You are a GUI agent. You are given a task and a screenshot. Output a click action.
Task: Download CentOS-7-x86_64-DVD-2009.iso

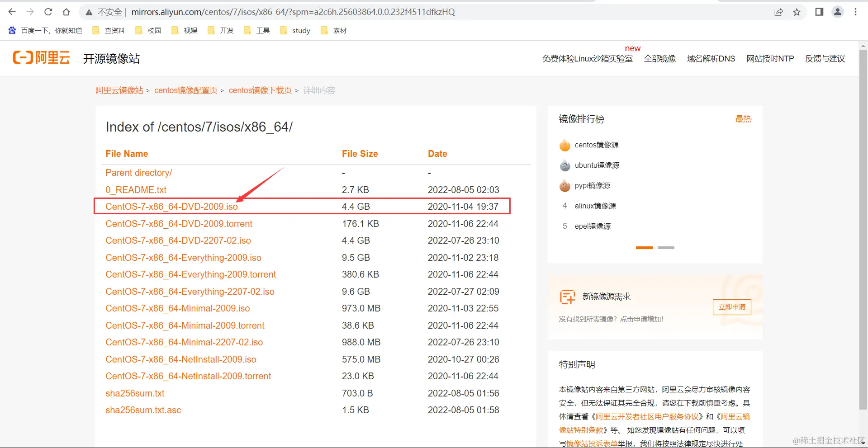click(x=171, y=206)
